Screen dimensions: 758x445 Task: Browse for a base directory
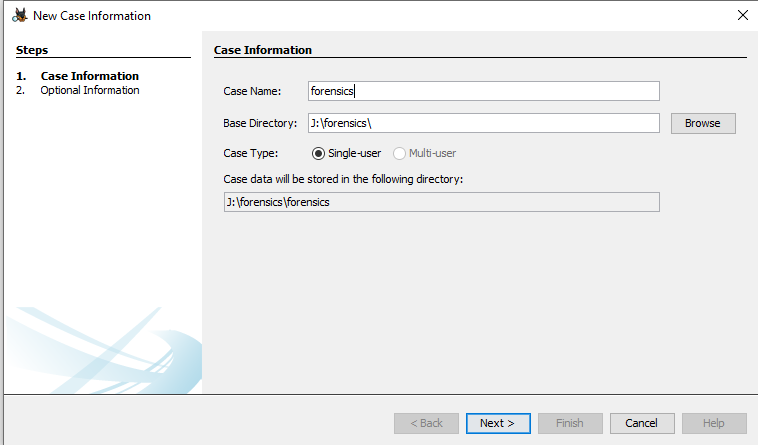tap(703, 123)
